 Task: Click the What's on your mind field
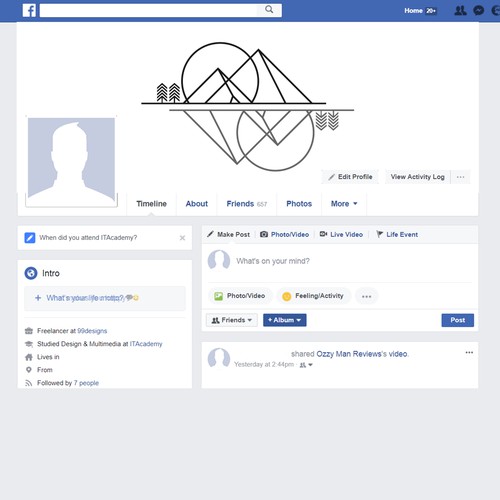coord(353,261)
